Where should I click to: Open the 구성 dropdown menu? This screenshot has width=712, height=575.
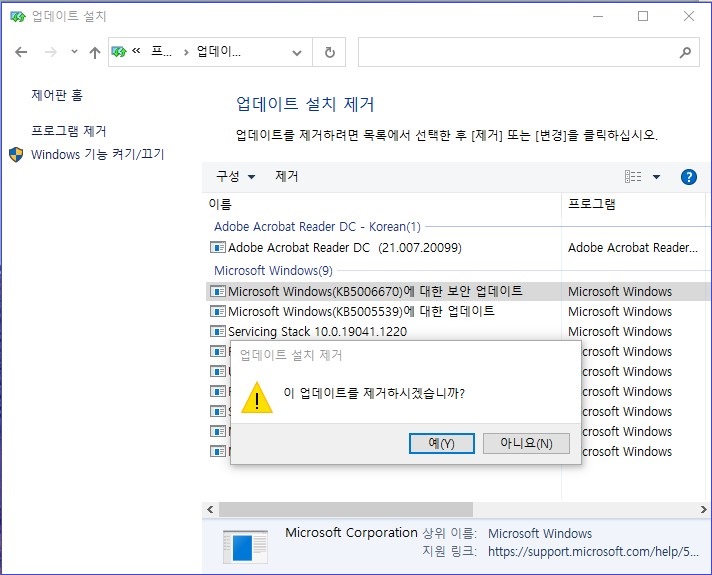(235, 176)
